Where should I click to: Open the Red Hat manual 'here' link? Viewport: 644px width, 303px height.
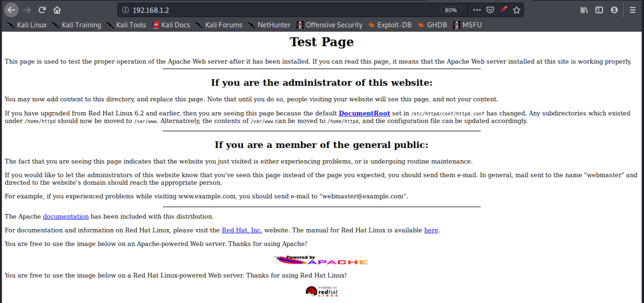click(431, 230)
